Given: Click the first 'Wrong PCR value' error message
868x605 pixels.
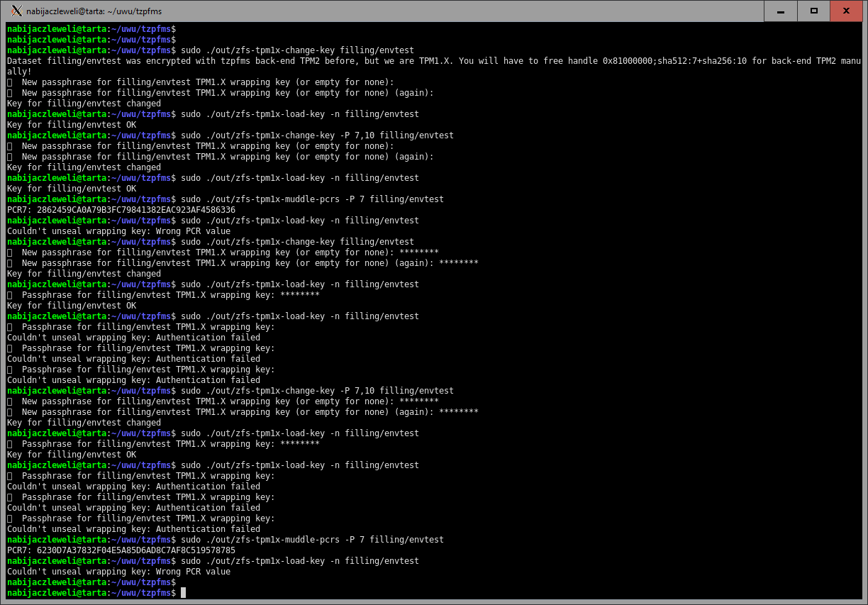Looking at the screenshot, I should [x=118, y=231].
